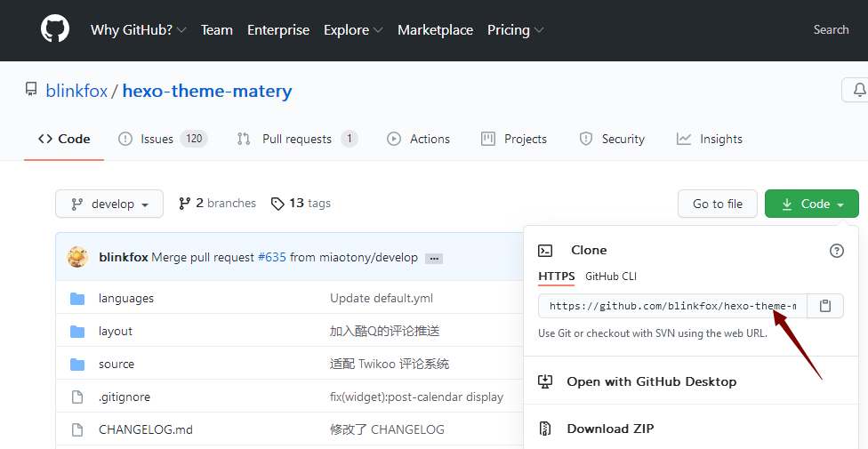Switch to the Security tab
Screen dimensions: 868x449
[x=612, y=139]
